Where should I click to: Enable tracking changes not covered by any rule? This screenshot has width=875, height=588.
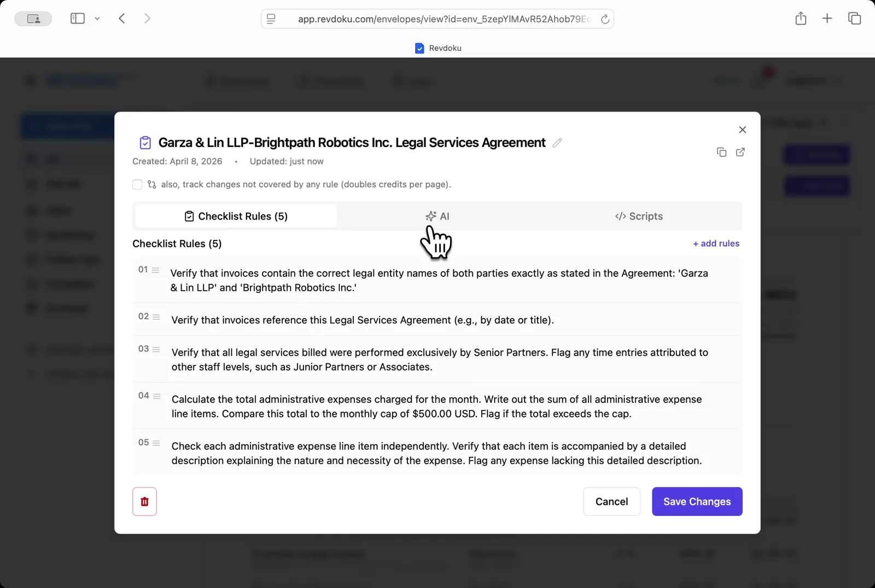pyautogui.click(x=137, y=184)
